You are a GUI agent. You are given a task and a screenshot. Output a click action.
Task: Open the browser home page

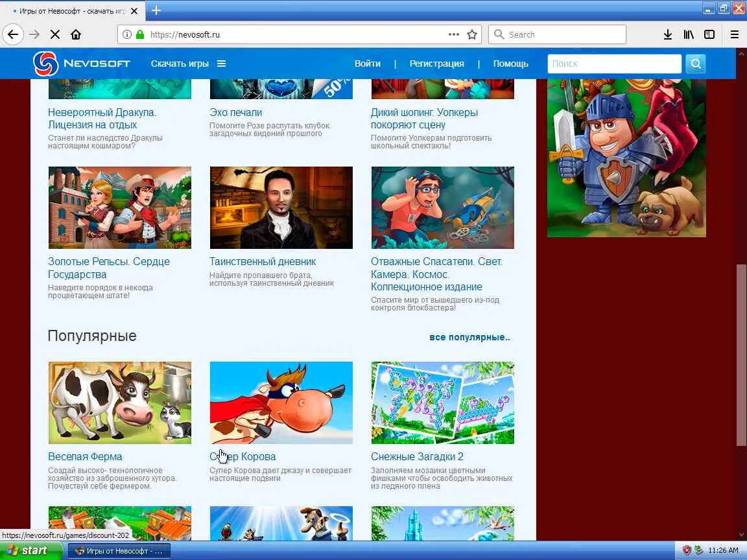click(x=76, y=34)
